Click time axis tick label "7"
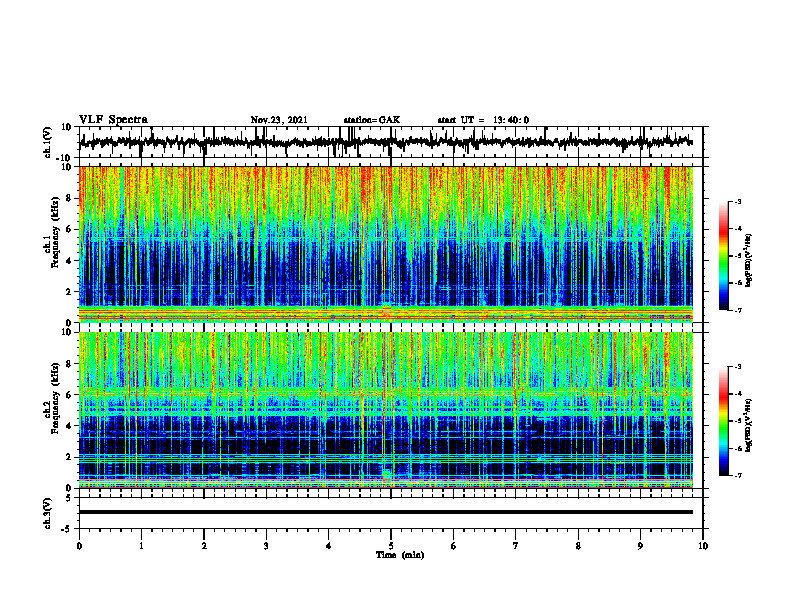 (516, 546)
